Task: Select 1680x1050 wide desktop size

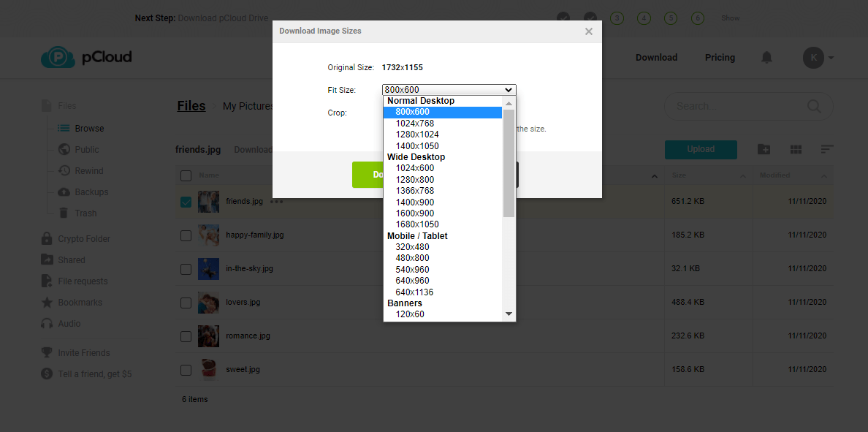Action: click(x=443, y=224)
